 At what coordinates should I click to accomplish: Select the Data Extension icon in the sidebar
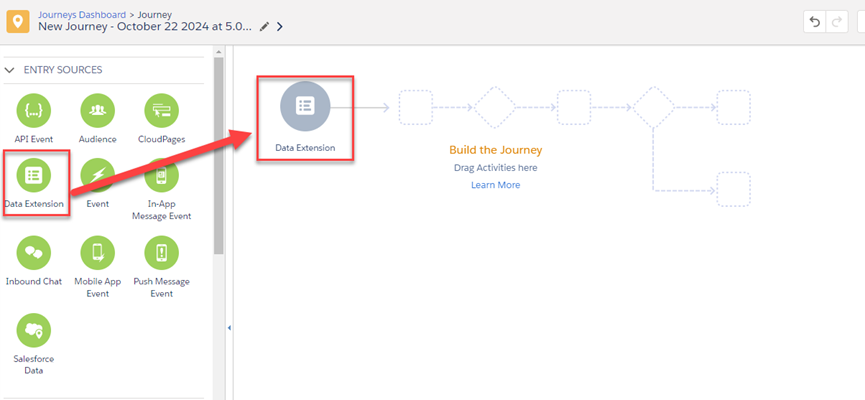click(34, 175)
